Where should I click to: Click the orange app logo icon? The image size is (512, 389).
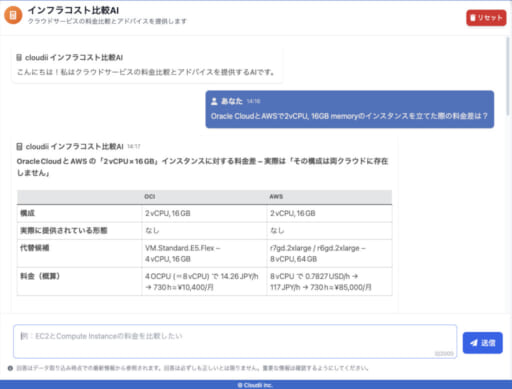click(x=13, y=15)
